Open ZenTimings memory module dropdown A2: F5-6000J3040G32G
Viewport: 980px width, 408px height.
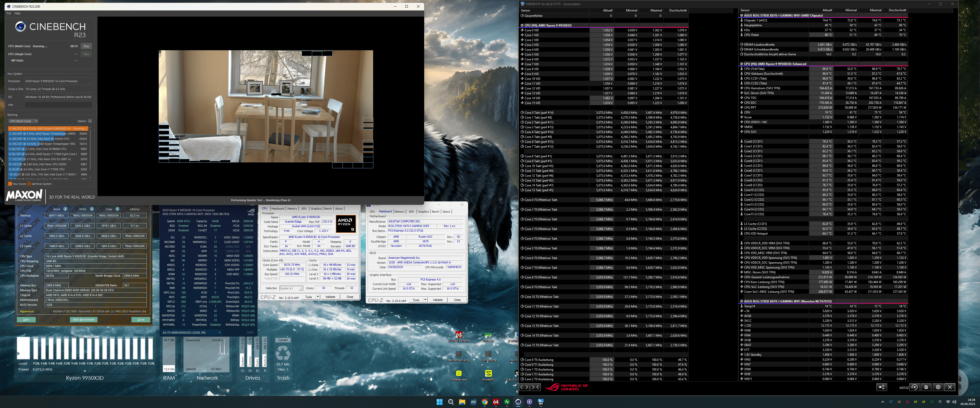tap(192, 332)
